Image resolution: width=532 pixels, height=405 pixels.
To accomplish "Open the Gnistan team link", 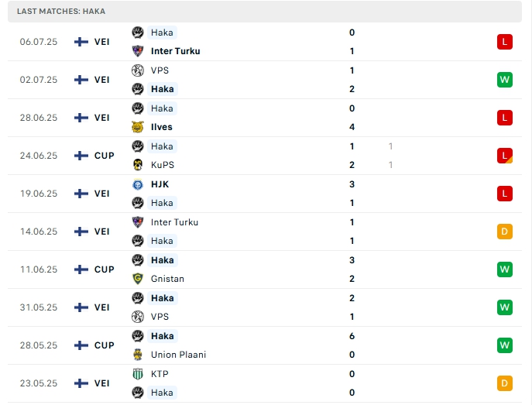I will (x=167, y=279).
